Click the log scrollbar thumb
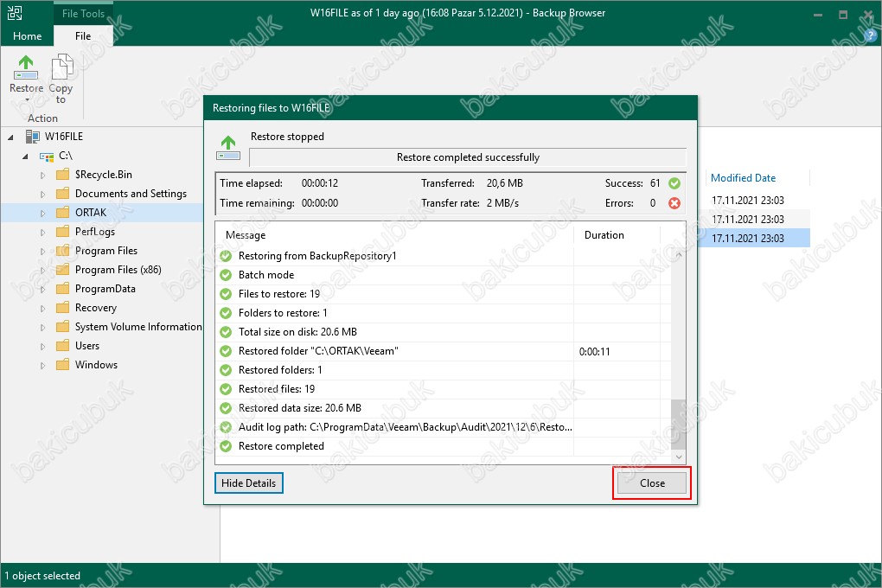The width and height of the screenshot is (882, 588). tap(679, 425)
